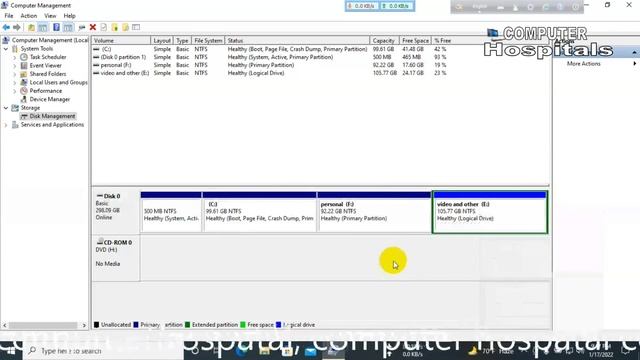This screenshot has height=360, width=640.
Task: Select Disk Management in the tree
Action: tap(52, 116)
